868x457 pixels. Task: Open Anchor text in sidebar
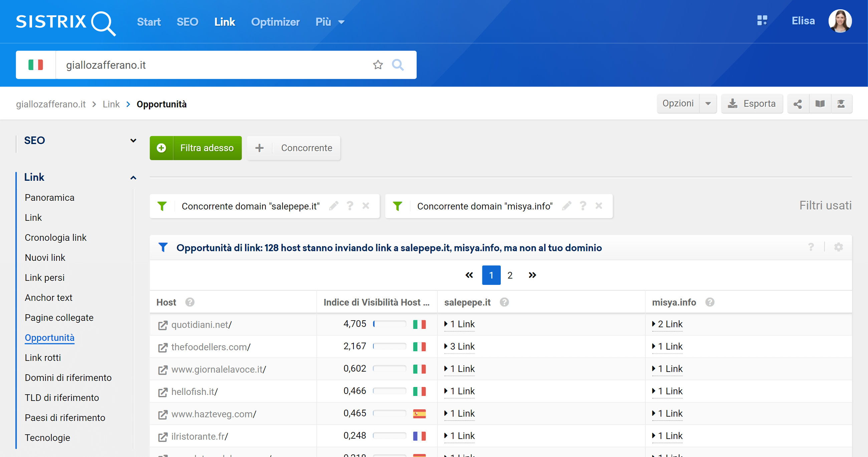pyautogui.click(x=48, y=298)
